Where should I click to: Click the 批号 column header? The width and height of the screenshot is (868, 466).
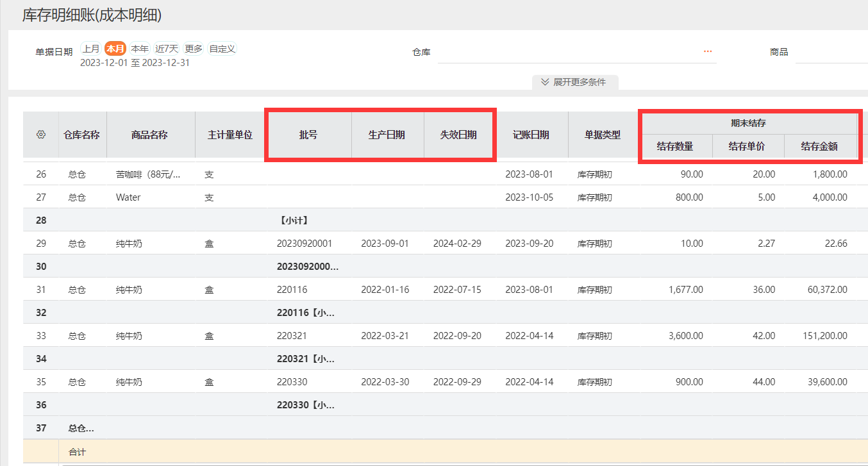click(308, 135)
